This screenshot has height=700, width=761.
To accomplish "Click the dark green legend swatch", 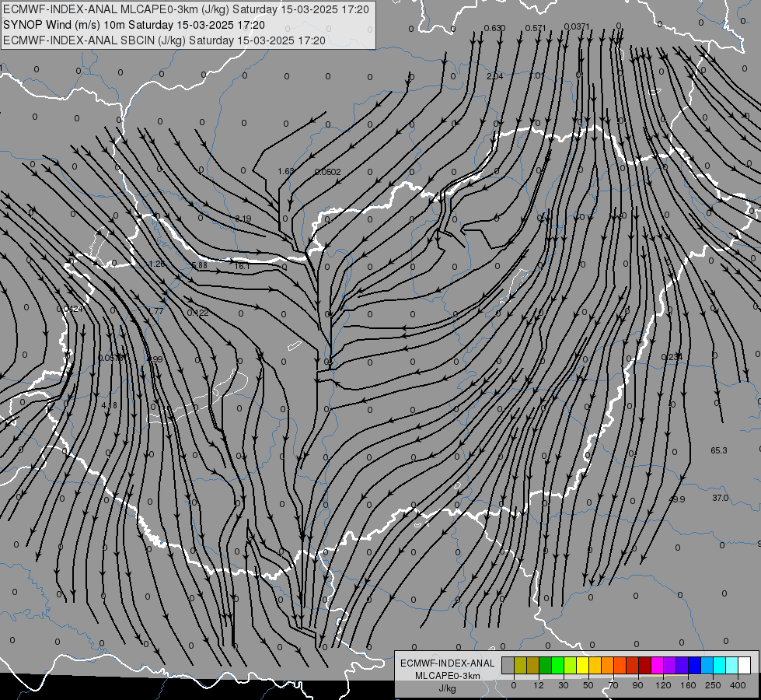I will (x=546, y=665).
